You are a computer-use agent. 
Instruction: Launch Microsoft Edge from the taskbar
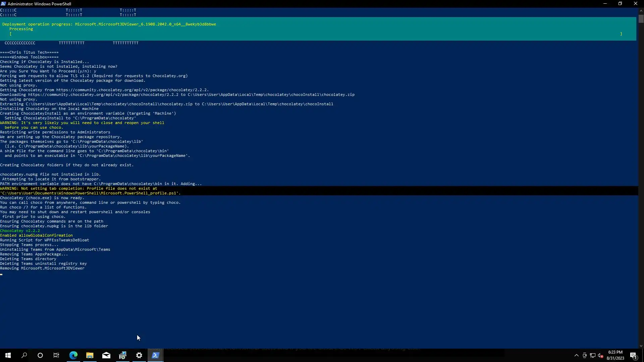(x=73, y=355)
